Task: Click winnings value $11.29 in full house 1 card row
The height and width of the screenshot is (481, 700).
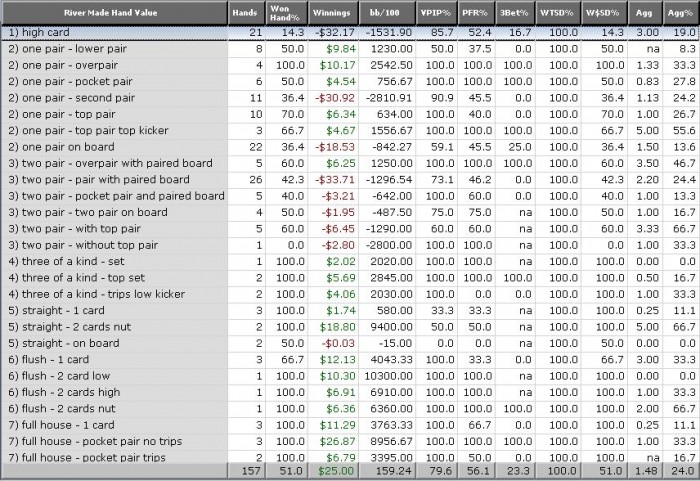Action: (338, 425)
